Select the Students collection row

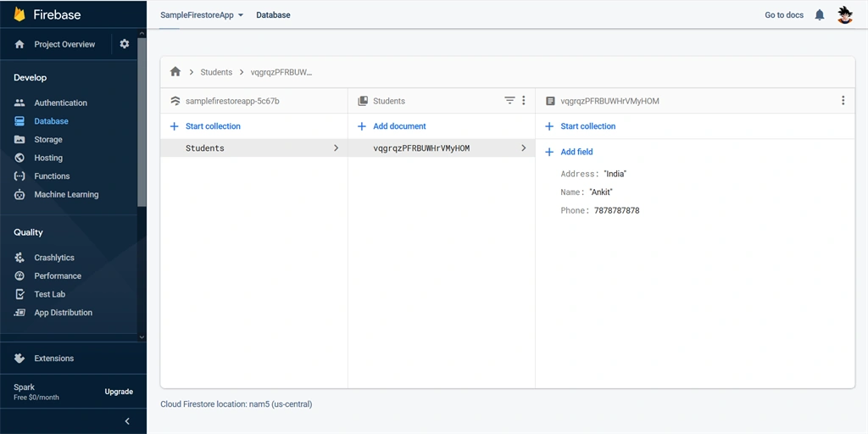[254, 147]
